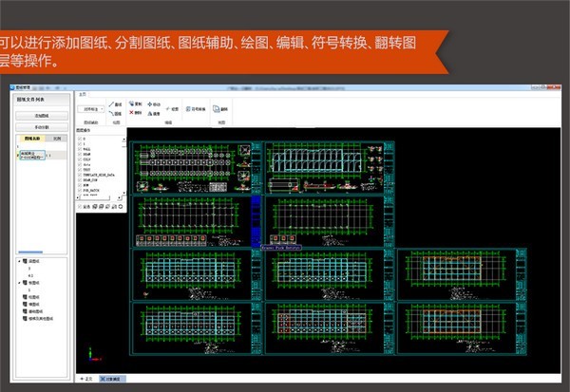The width and height of the screenshot is (570, 392).
Task: Uncheck the BEAM layer checkbox
Action: click(81, 155)
